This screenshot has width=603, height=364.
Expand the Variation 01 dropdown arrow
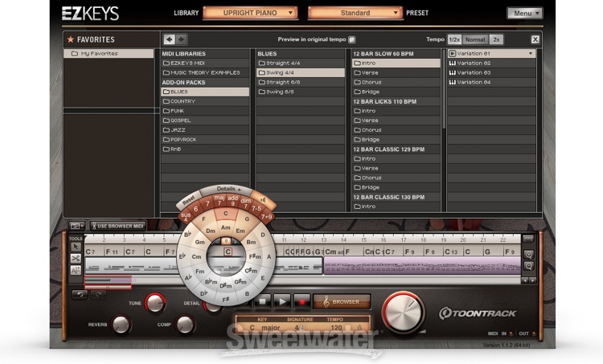[531, 53]
